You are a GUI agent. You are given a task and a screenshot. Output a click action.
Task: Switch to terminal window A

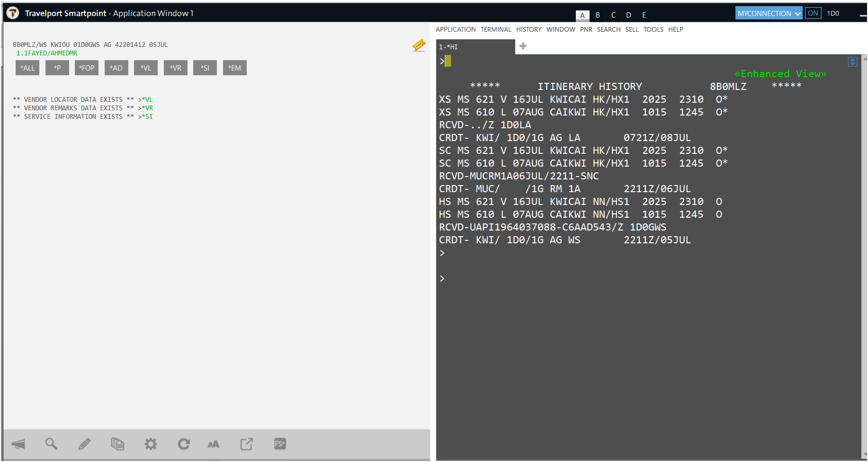[x=582, y=15]
